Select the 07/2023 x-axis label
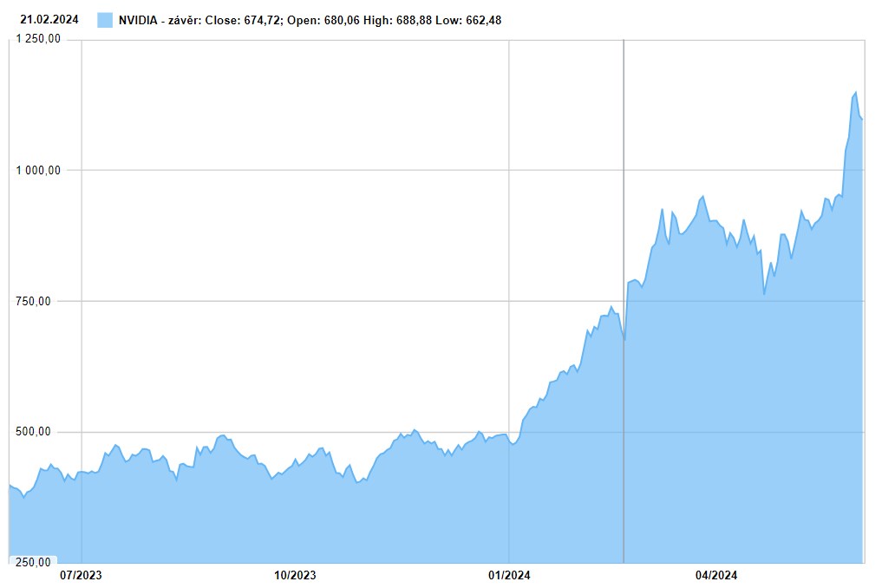The width and height of the screenshot is (882, 588). click(81, 574)
